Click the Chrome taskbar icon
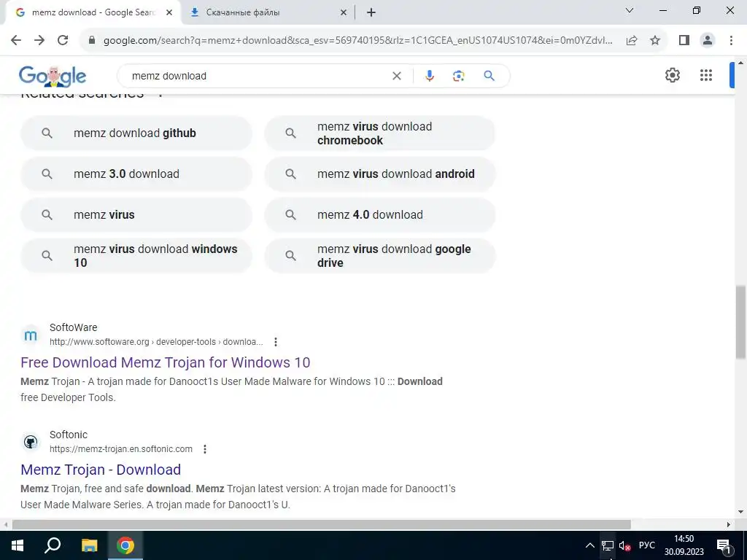Image resolution: width=747 pixels, height=560 pixels. 125,545
